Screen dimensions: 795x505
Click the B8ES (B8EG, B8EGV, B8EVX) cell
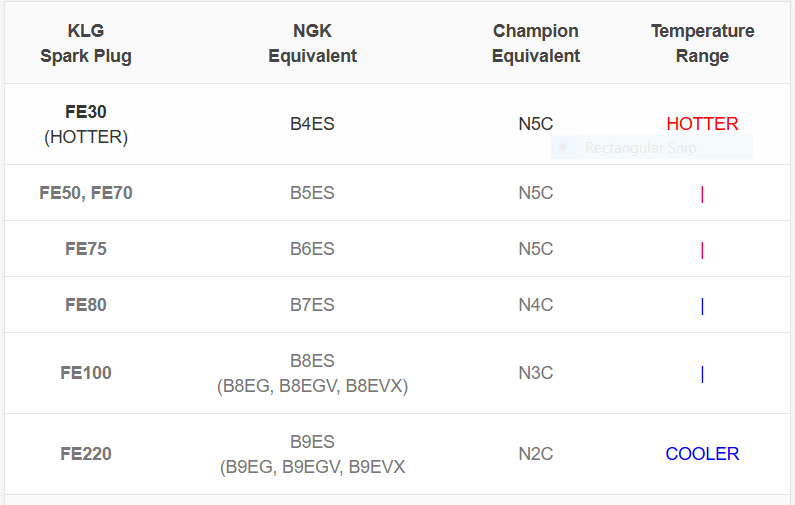[x=312, y=373]
